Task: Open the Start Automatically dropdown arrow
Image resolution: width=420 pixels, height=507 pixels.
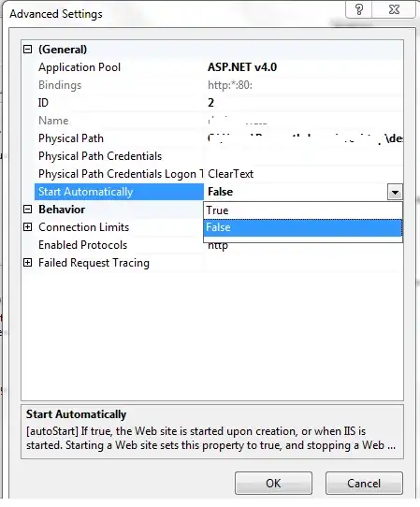Action: (395, 192)
